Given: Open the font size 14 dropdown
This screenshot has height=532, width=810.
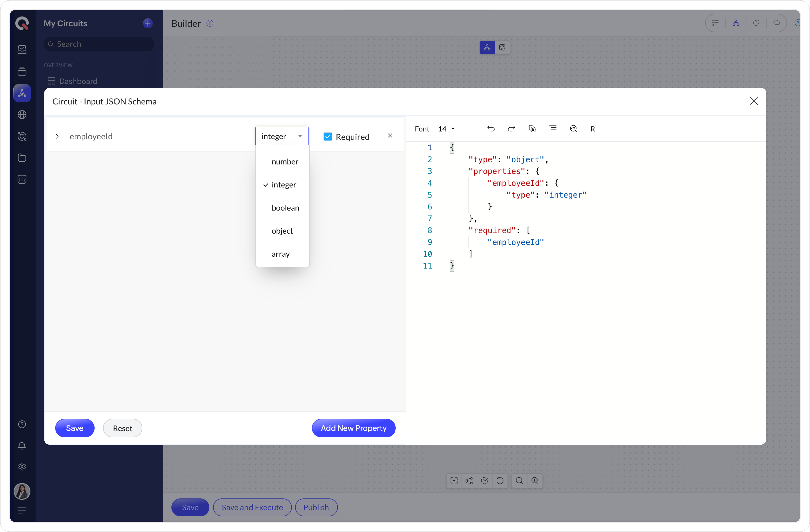Looking at the screenshot, I should click(x=446, y=129).
